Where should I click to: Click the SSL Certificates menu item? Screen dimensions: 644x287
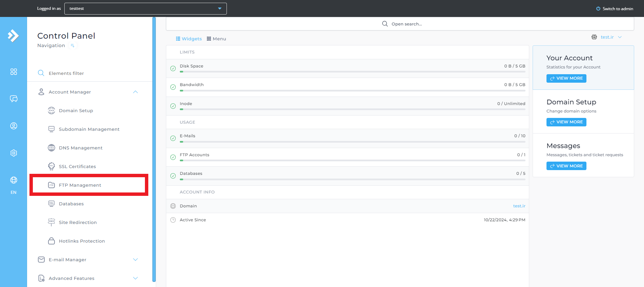[77, 166]
